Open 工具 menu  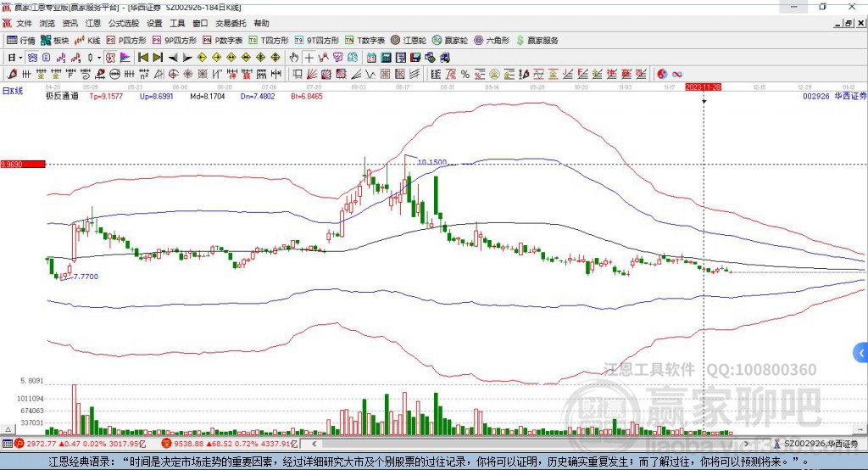pos(177,23)
